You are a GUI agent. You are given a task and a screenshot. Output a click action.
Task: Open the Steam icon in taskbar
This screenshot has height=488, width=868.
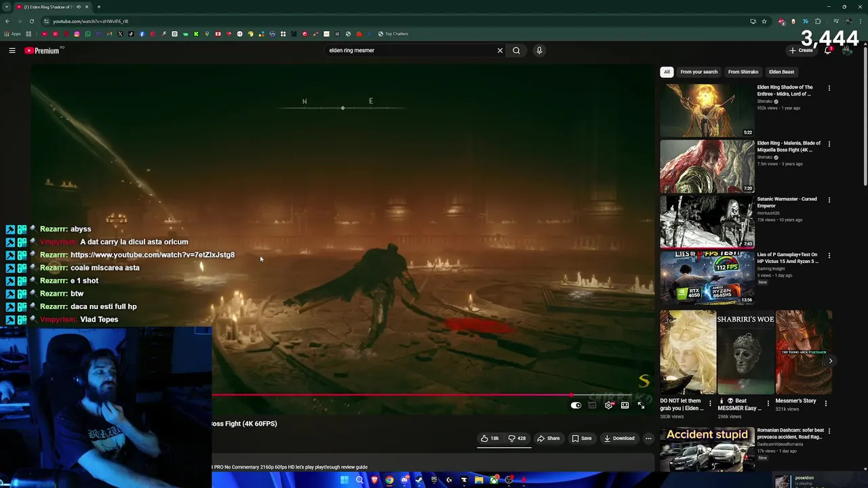click(x=419, y=480)
